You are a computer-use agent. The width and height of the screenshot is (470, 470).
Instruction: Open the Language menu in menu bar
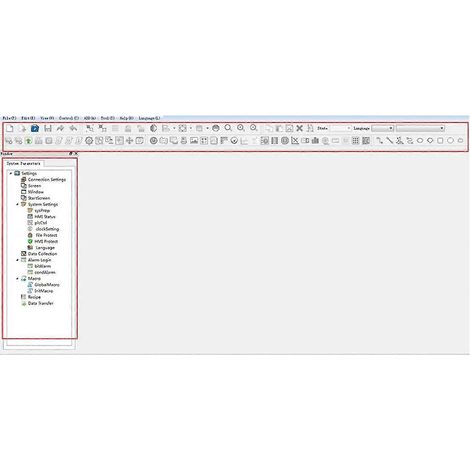tap(149, 118)
